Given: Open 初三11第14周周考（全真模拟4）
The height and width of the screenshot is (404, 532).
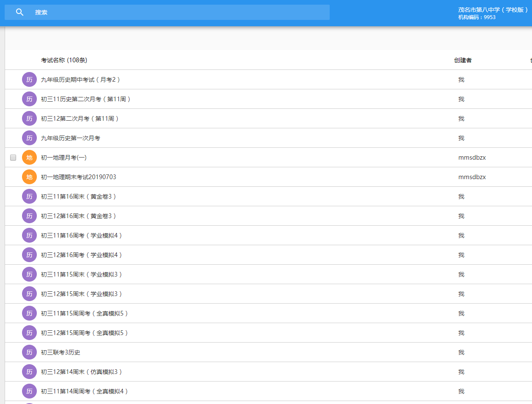Looking at the screenshot, I should [x=84, y=391].
